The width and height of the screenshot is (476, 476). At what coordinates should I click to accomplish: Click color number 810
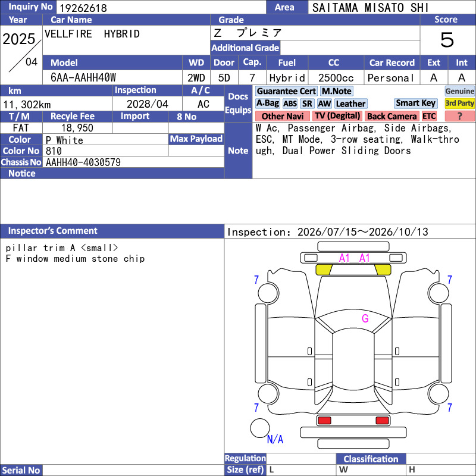[54, 151]
